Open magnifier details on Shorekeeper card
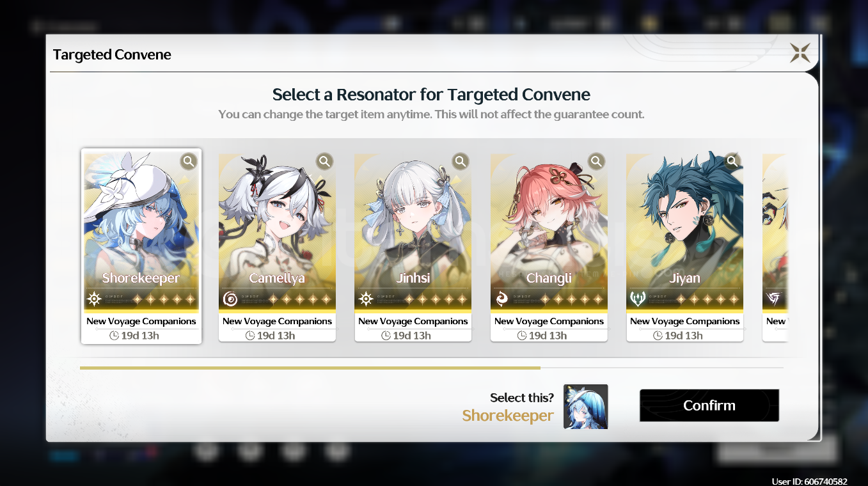Screen dimensions: 868x486 188,161
